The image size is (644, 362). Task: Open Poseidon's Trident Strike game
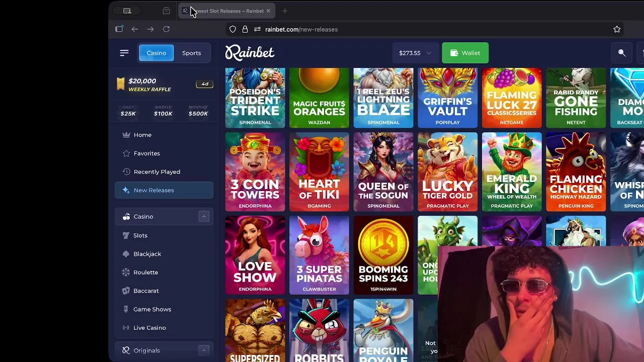255,98
